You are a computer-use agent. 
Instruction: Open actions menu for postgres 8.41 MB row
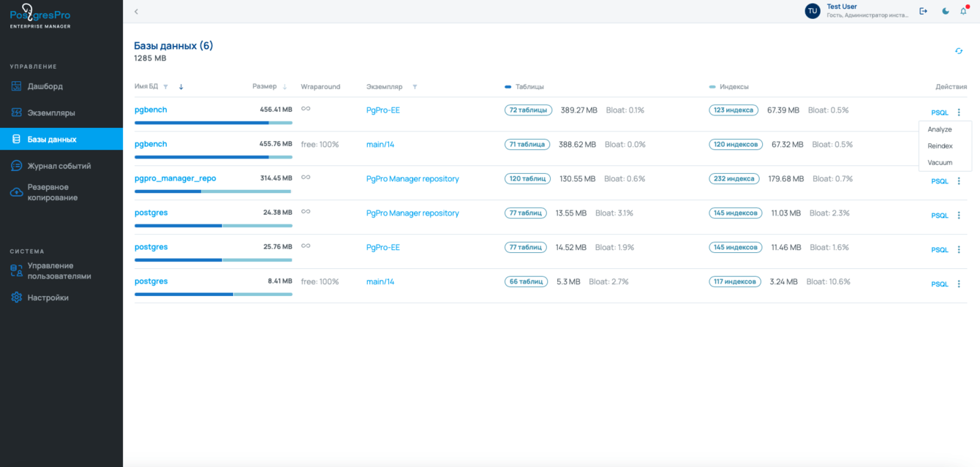(x=959, y=284)
